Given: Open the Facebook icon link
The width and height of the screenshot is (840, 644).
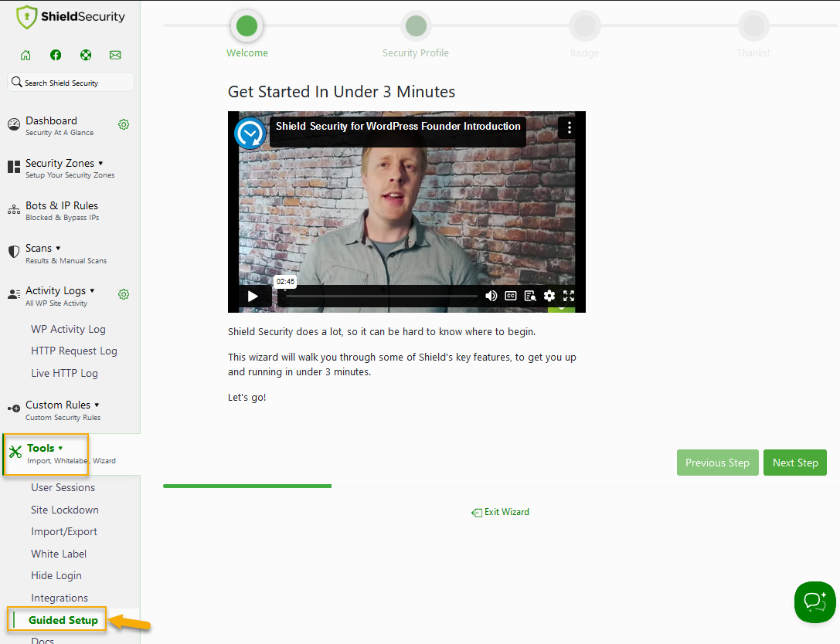Looking at the screenshot, I should pyautogui.click(x=56, y=55).
